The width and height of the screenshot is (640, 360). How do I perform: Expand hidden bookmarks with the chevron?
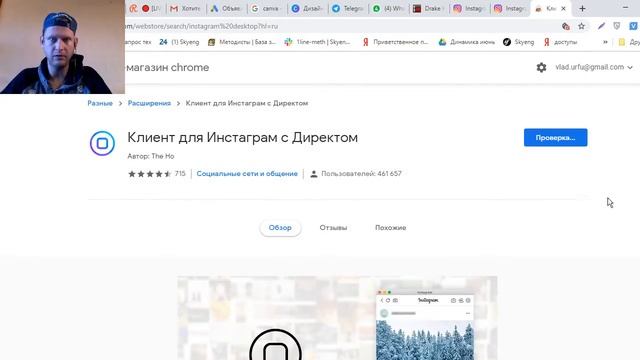coord(605,42)
